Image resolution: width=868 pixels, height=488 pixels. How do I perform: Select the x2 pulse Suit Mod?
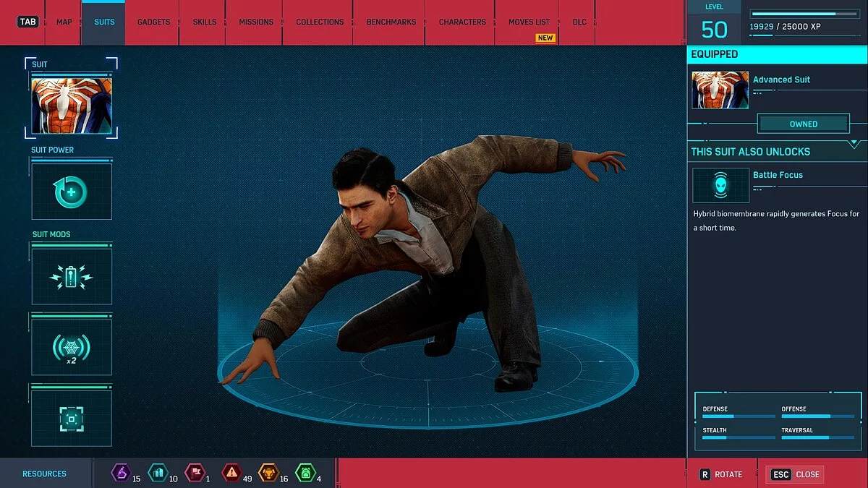pos(72,346)
